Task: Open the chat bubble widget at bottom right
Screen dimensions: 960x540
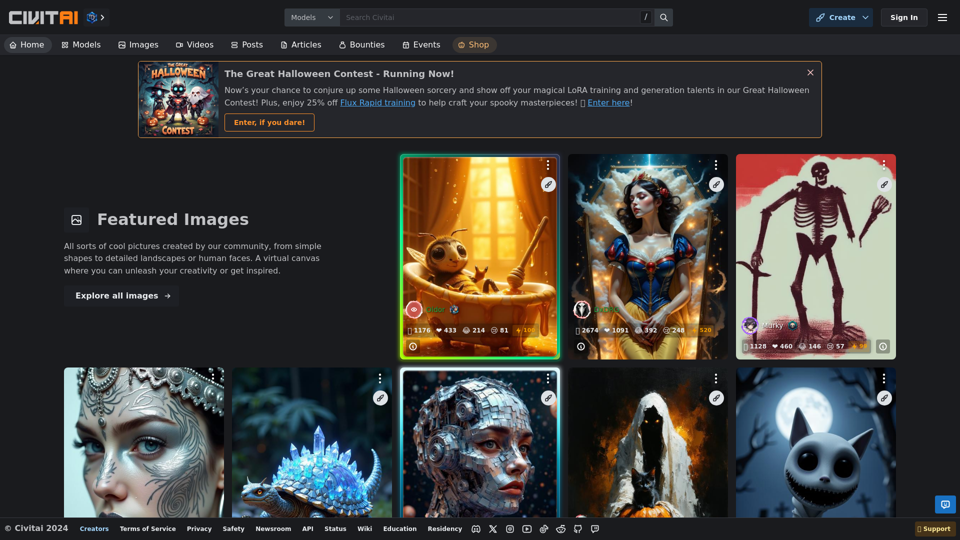Action: coord(945,504)
